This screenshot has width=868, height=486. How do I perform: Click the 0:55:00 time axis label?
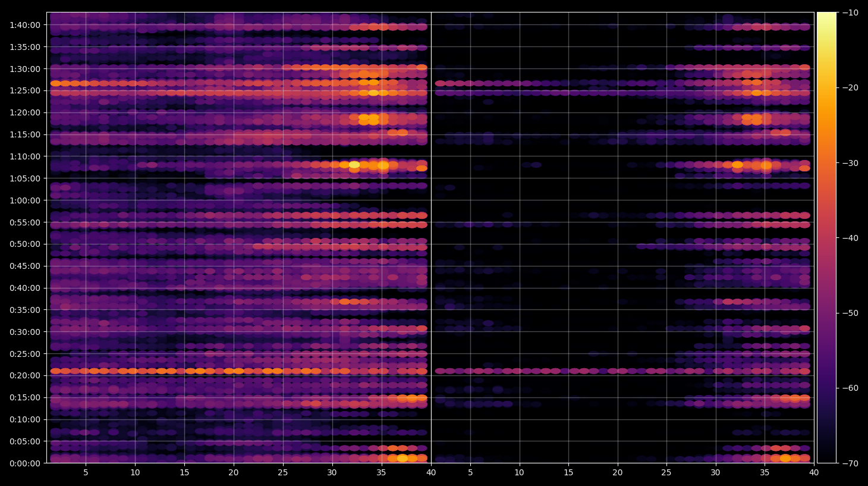(x=25, y=222)
